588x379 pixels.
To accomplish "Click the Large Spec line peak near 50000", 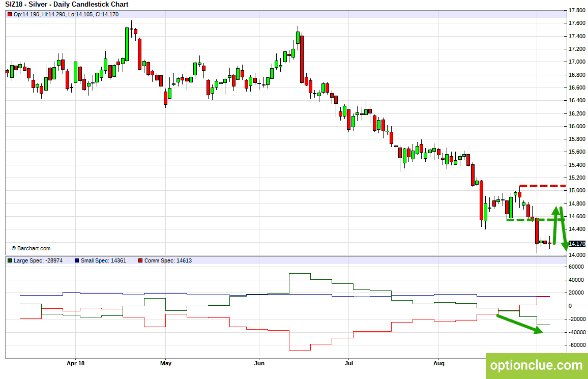I will coord(300,274).
